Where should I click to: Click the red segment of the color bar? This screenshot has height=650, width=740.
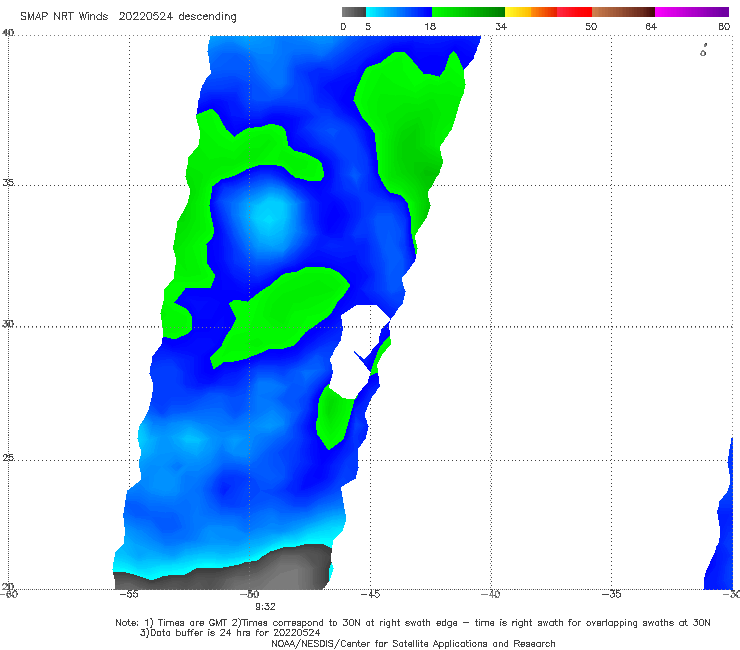[574, 12]
